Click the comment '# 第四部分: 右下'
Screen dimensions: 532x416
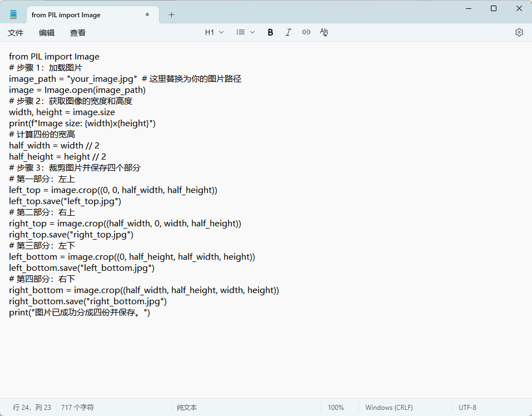[x=42, y=279]
